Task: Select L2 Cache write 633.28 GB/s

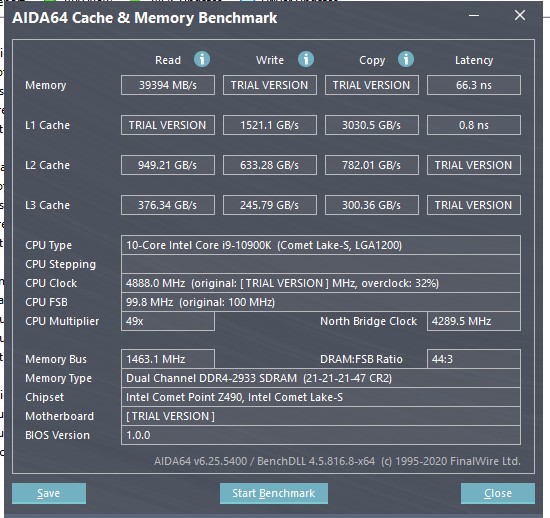Action: (x=270, y=165)
